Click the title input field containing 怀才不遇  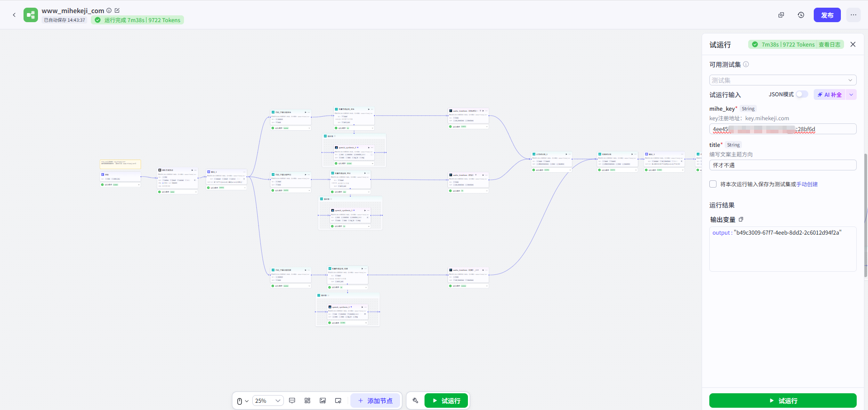pyautogui.click(x=783, y=165)
